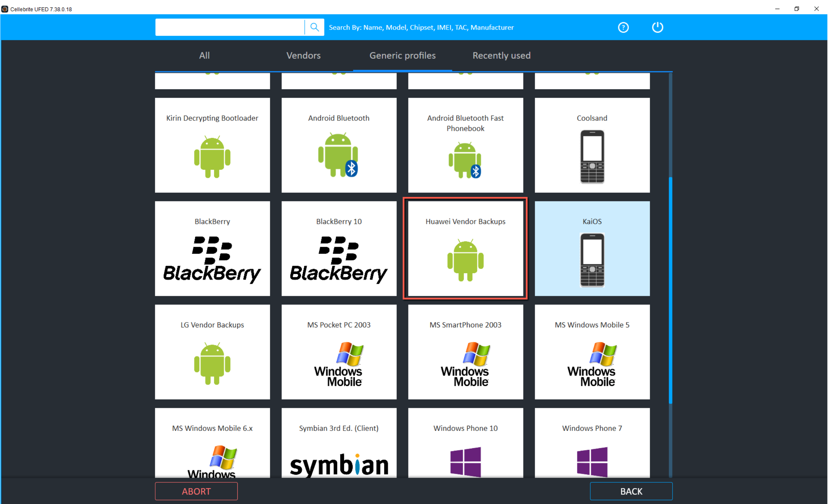Select the KaiOS phone icon
The image size is (828, 504).
[x=592, y=260]
